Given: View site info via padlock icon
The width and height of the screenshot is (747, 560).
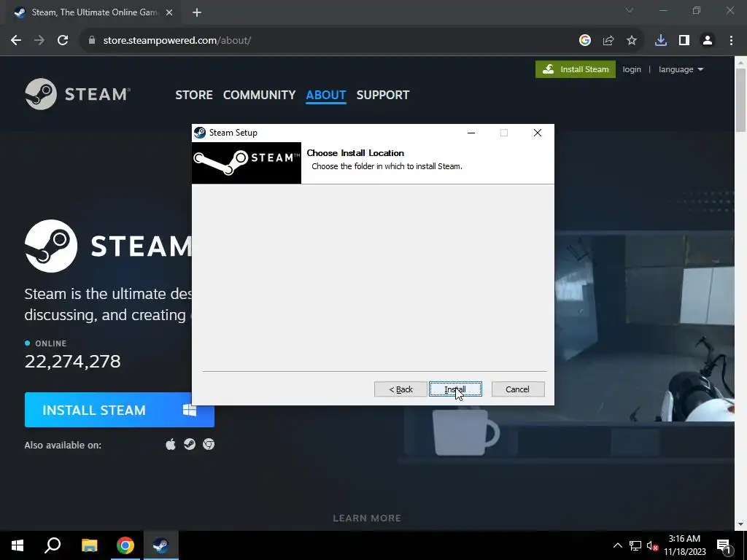Looking at the screenshot, I should 92,41.
